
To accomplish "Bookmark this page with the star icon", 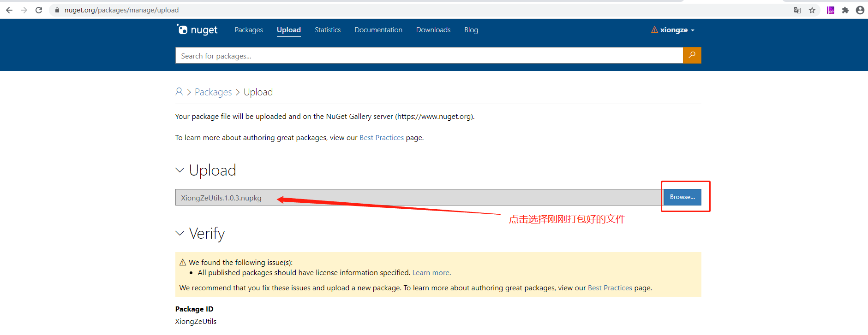I will tap(812, 10).
